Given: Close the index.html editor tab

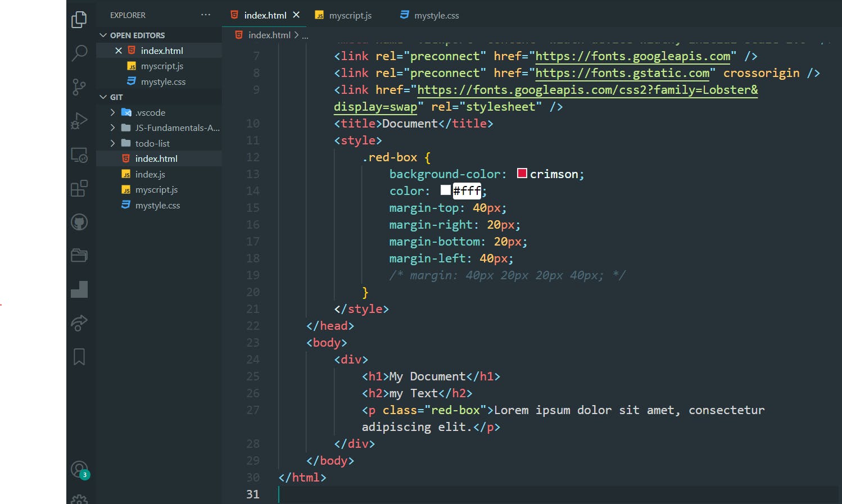Looking at the screenshot, I should [x=296, y=15].
